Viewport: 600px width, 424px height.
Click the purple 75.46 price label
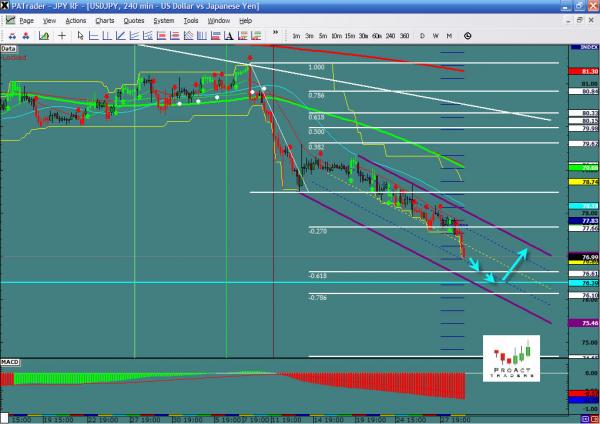coord(585,324)
